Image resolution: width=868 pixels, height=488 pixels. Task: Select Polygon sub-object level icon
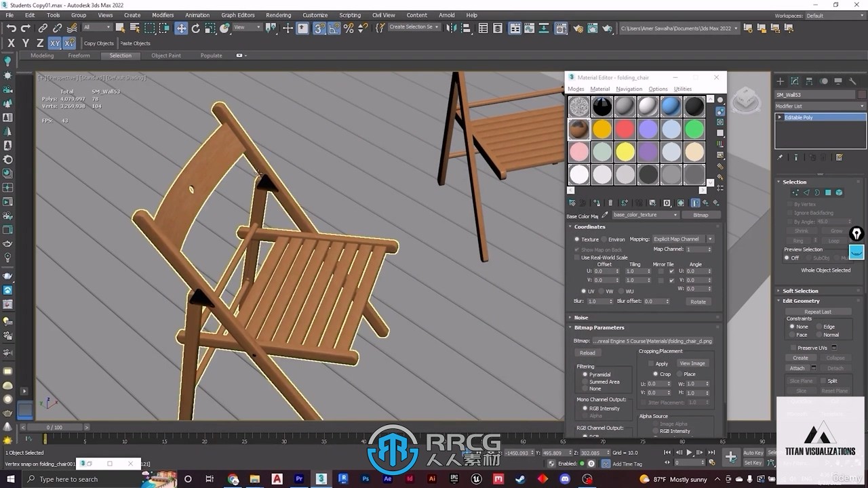(x=828, y=192)
